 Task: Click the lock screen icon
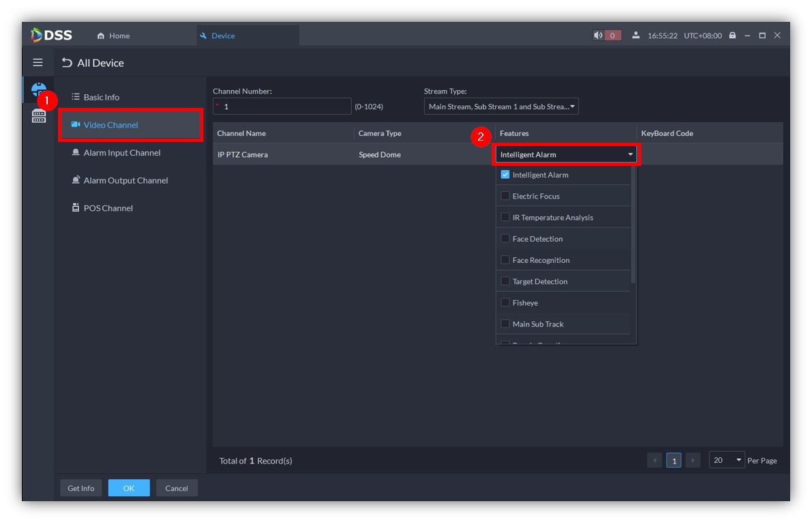coord(732,36)
